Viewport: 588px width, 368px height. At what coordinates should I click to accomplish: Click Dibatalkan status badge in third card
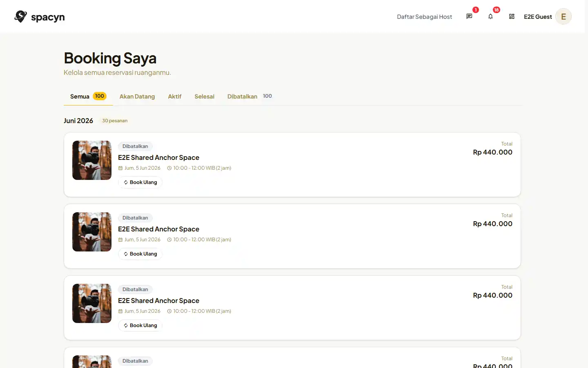(x=135, y=289)
